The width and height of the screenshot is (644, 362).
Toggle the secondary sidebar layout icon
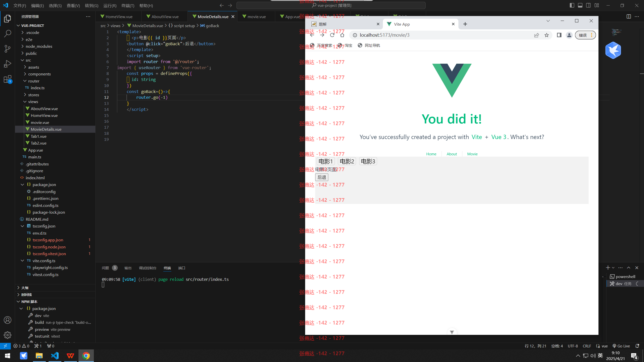tap(588, 5)
